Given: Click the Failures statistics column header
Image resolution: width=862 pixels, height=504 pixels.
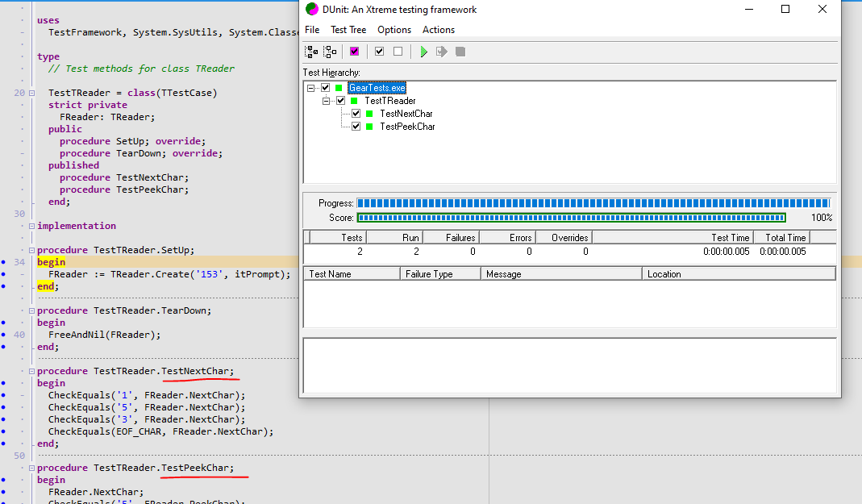Looking at the screenshot, I should 451,237.
